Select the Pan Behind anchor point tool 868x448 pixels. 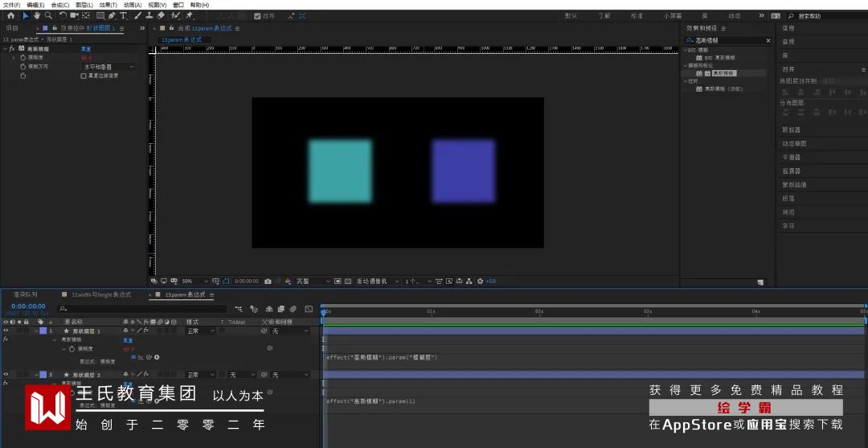coord(86,15)
